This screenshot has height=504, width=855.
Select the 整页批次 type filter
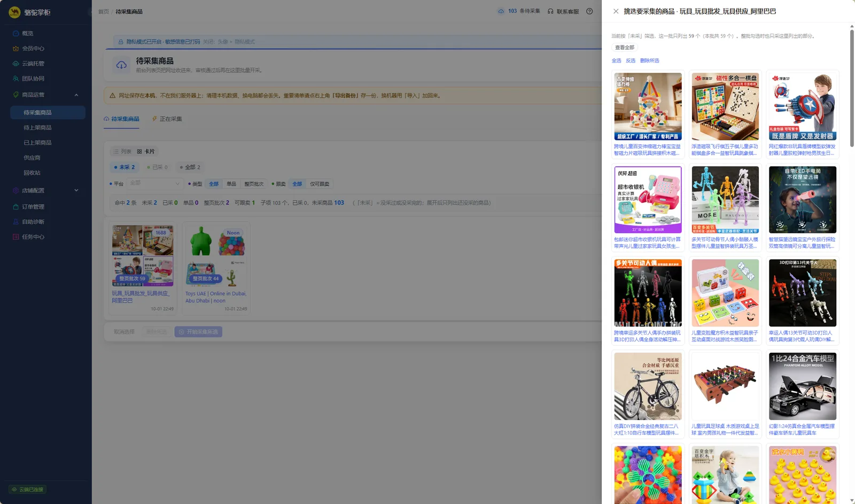(x=254, y=184)
